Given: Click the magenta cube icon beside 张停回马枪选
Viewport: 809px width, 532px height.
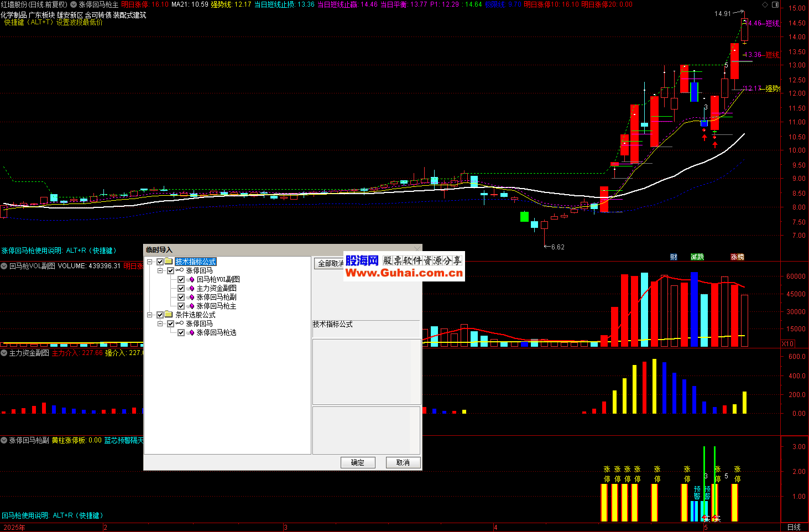Looking at the screenshot, I should 192,332.
